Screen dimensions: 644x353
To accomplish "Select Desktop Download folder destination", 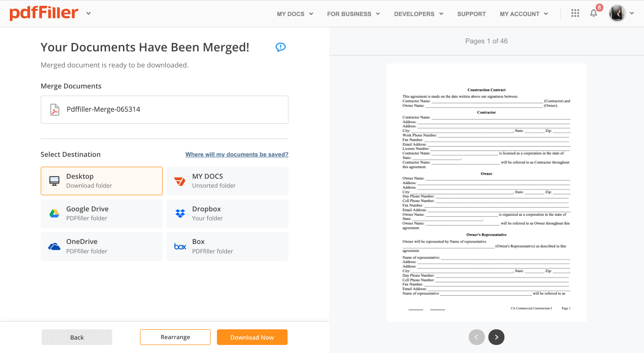I will point(102,181).
